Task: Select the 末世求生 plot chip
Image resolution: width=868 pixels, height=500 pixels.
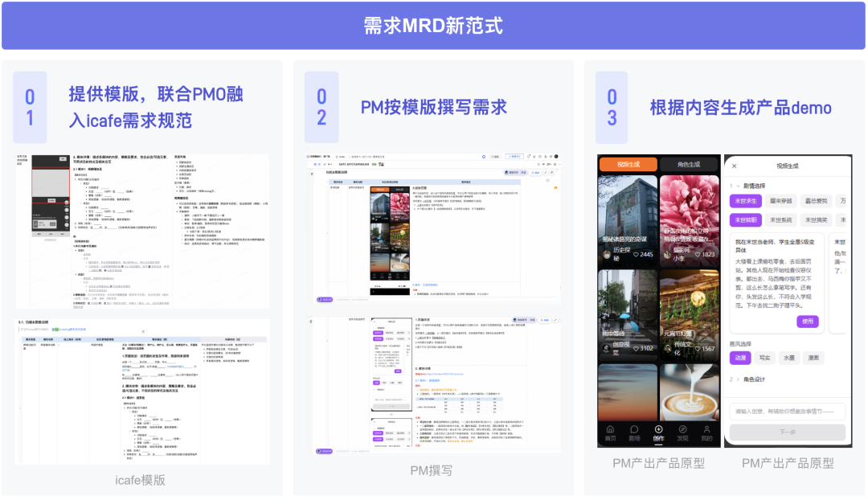Action: tap(746, 201)
